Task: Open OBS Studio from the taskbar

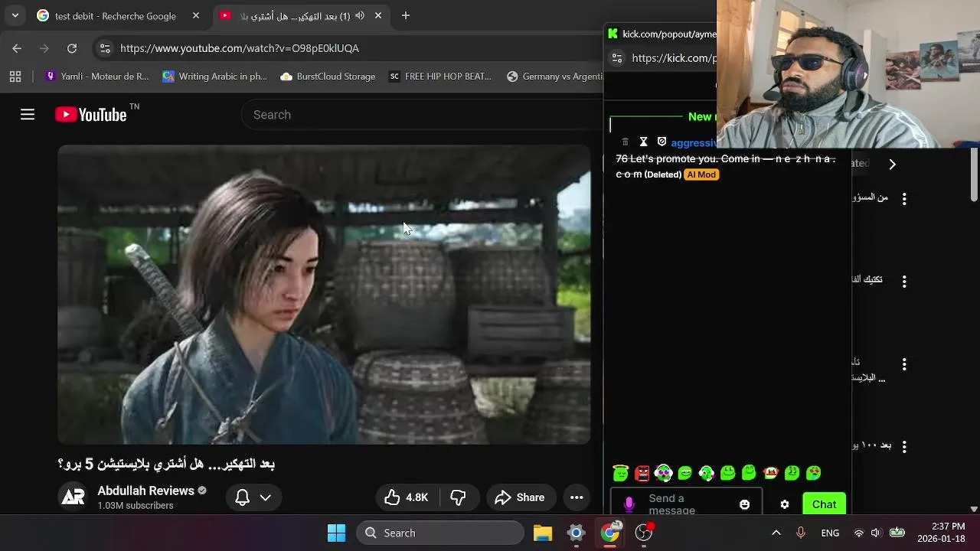Action: 644,533
